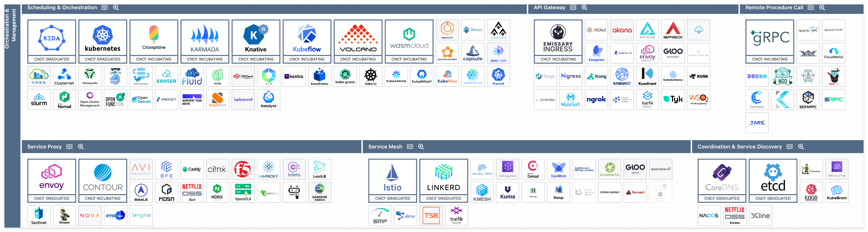This screenshot has width=868, height=232.
Task: Open Coordination & Service Discovery guide icon
Action: (x=790, y=147)
